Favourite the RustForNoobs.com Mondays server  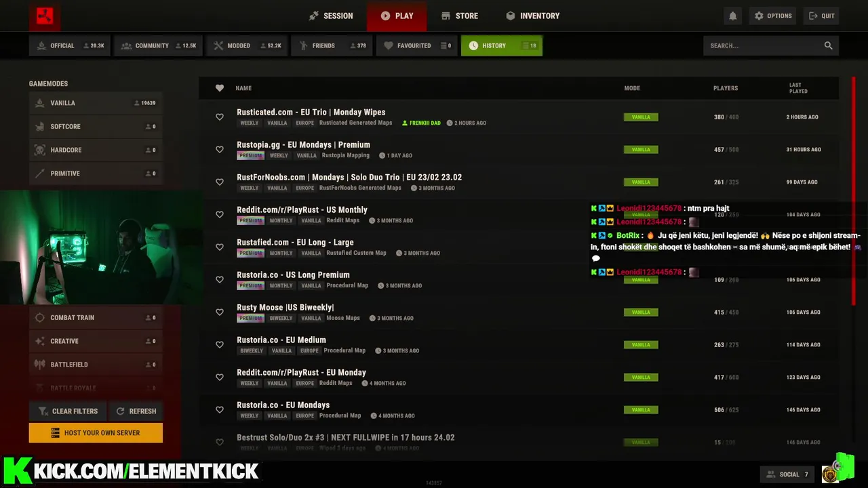(x=220, y=182)
